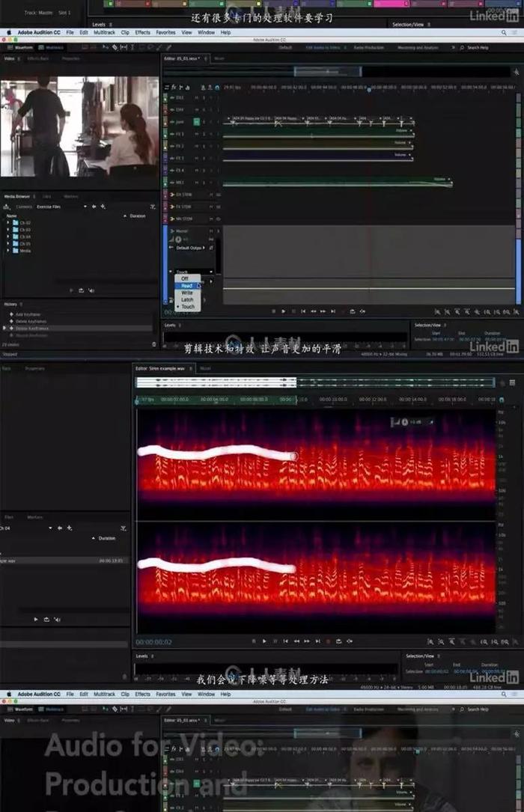
Task: Mute the FX STEM bus
Action: (211, 207)
